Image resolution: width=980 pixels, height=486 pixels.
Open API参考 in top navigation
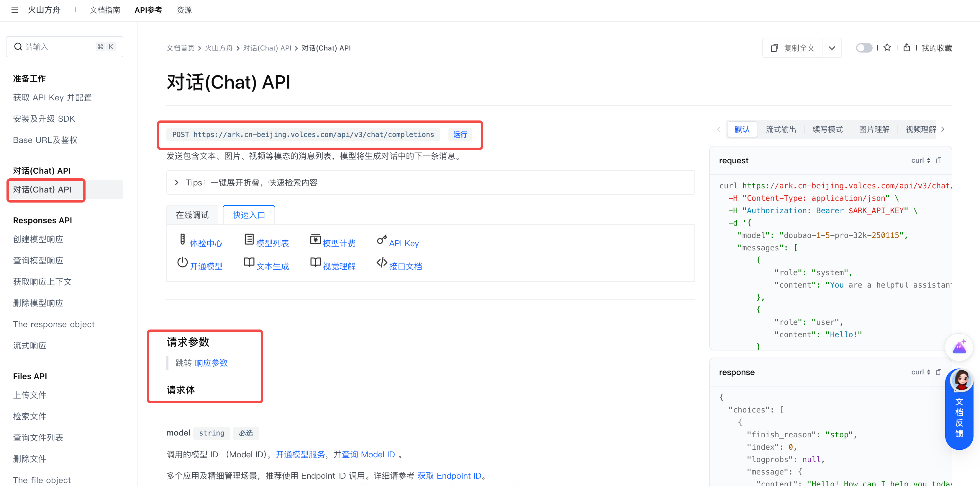[x=148, y=10]
